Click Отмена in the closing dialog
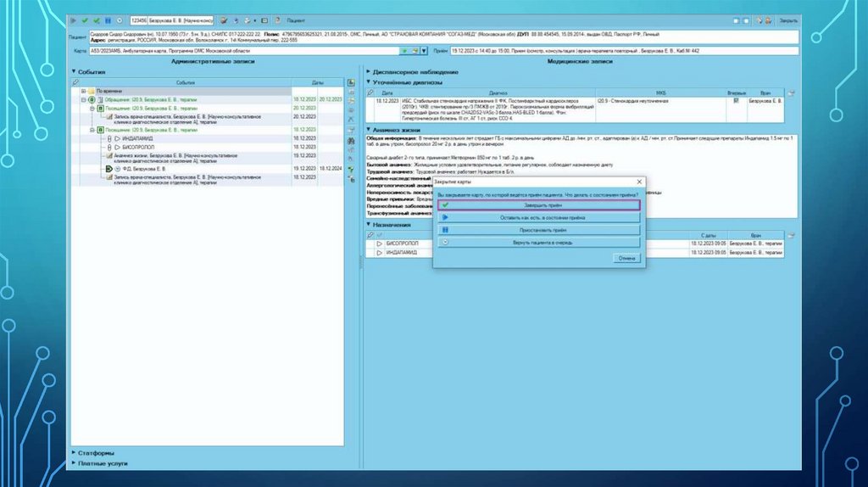 626,258
